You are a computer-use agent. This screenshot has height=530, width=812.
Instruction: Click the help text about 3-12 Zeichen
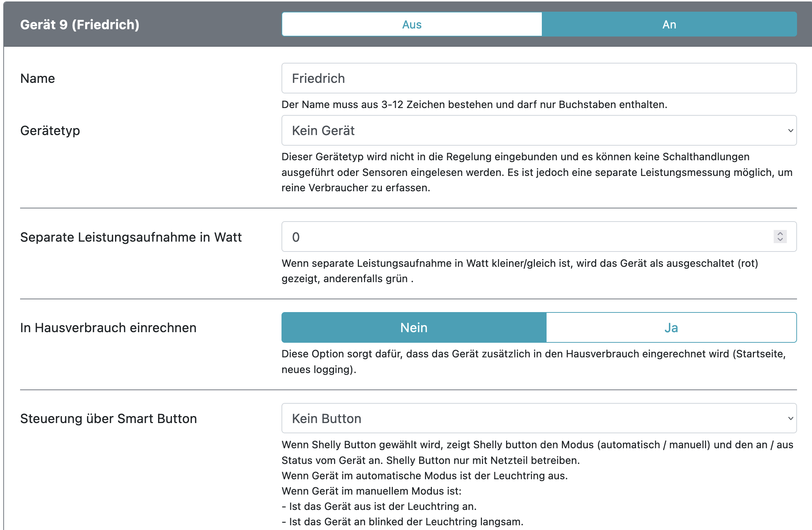474,105
